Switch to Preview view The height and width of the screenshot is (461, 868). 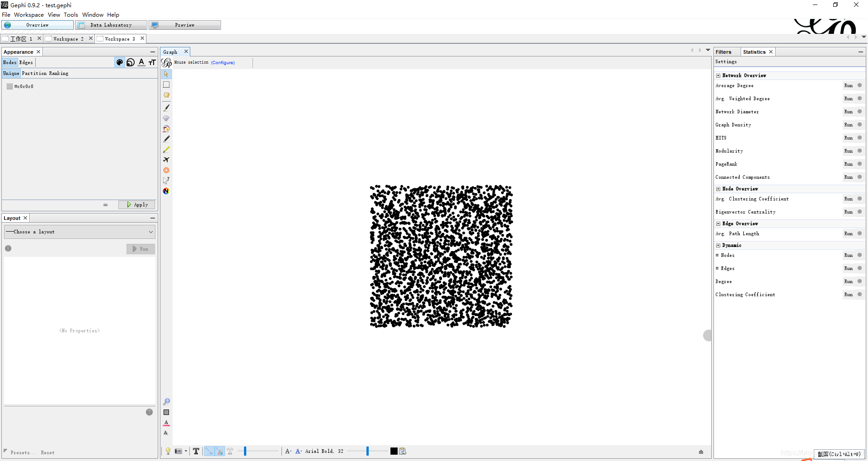(185, 25)
